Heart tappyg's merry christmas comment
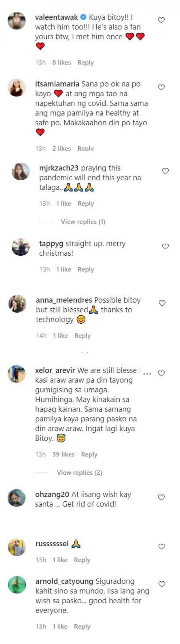180x644 pixels. tap(165, 246)
